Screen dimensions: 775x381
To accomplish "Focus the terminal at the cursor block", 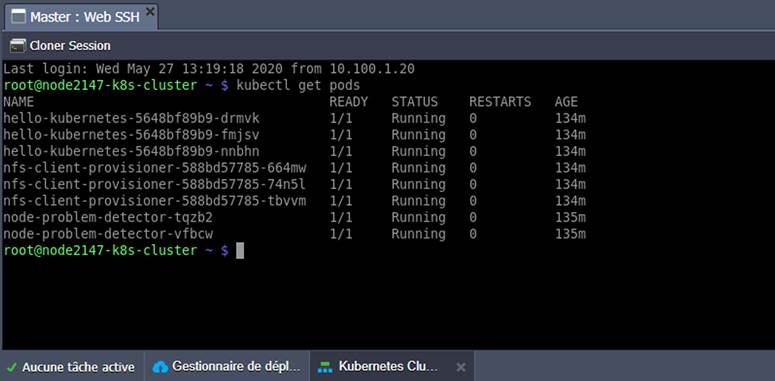I will 240,251.
